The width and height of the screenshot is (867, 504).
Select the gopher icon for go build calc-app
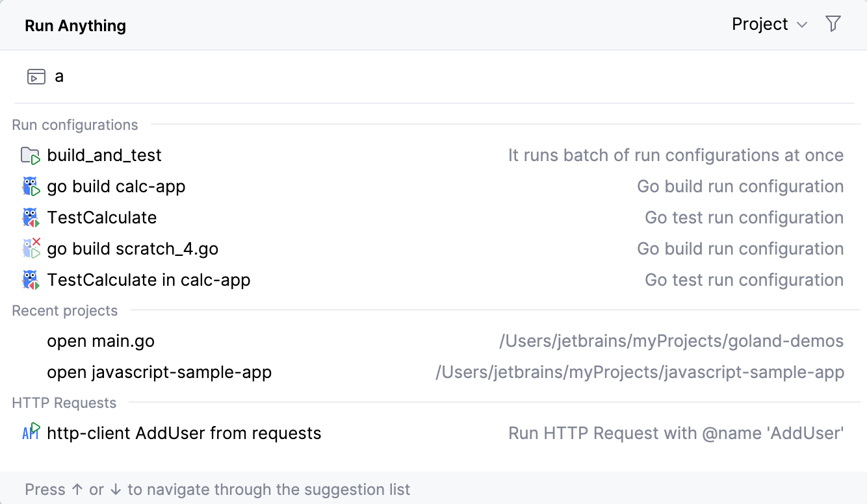click(x=31, y=186)
